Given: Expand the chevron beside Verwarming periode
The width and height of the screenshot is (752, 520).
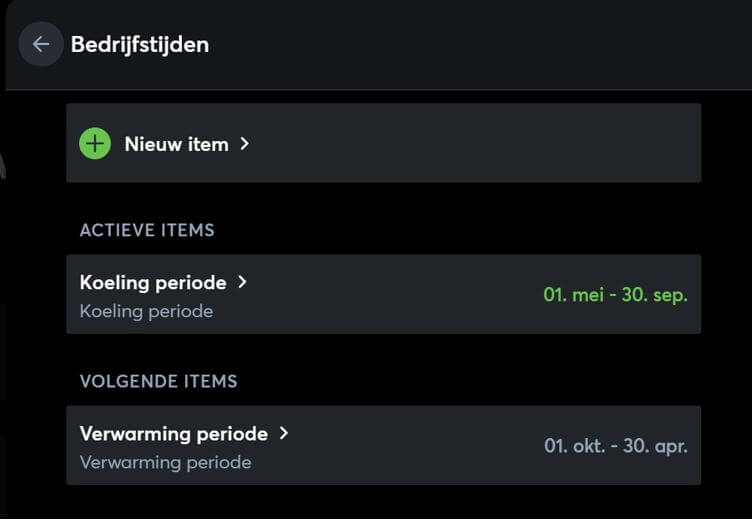Looking at the screenshot, I should 284,434.
